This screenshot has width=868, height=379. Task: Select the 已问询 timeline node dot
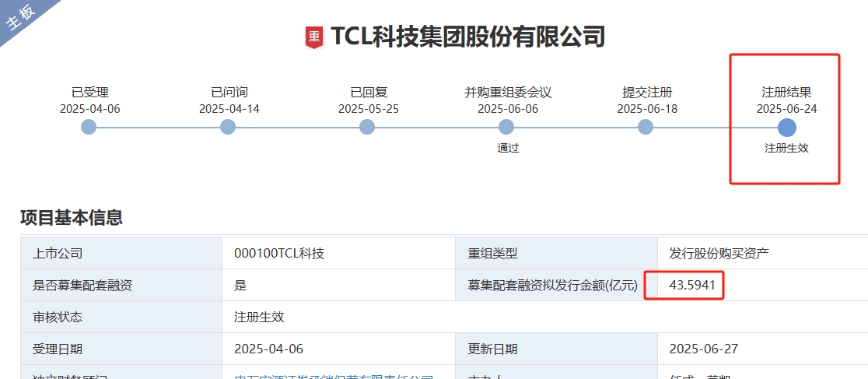click(228, 127)
